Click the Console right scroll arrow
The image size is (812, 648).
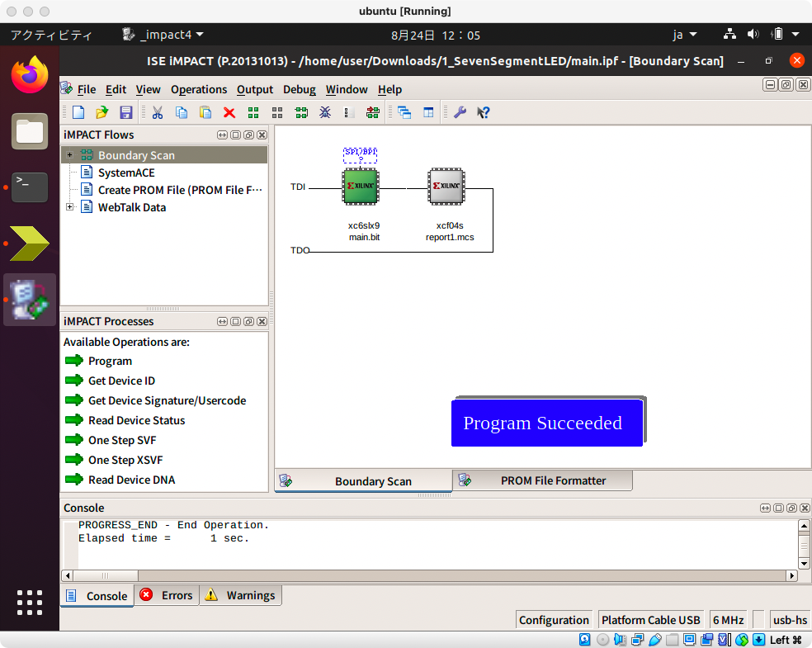[791, 575]
